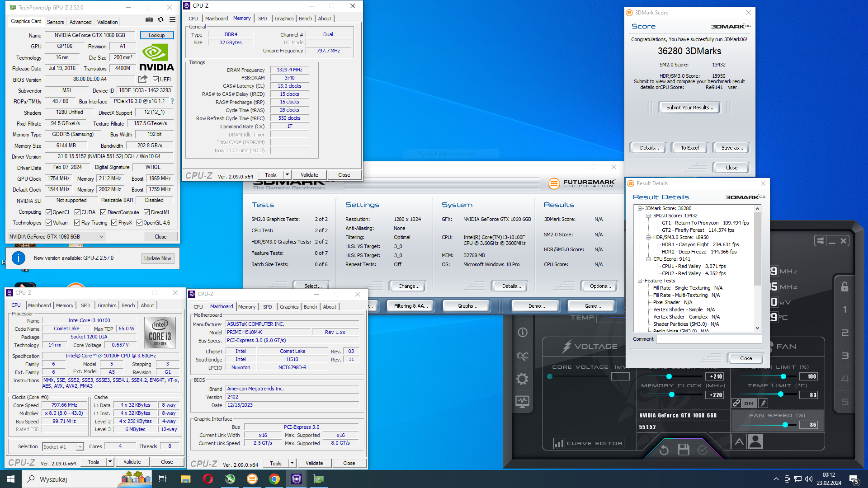Screen dimensions: 868x488
Task: Open Google Chrome from the taskbar
Action: [274, 479]
